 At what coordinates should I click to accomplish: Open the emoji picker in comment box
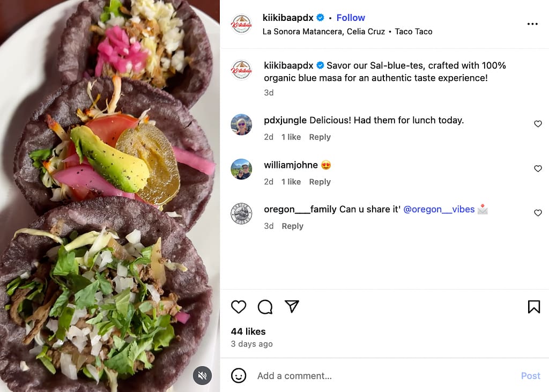pos(239,375)
